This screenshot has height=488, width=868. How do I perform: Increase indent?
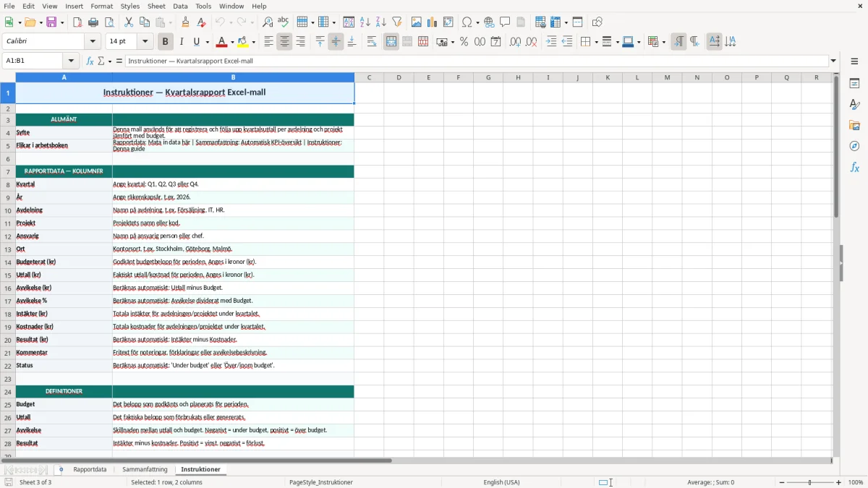coord(551,42)
